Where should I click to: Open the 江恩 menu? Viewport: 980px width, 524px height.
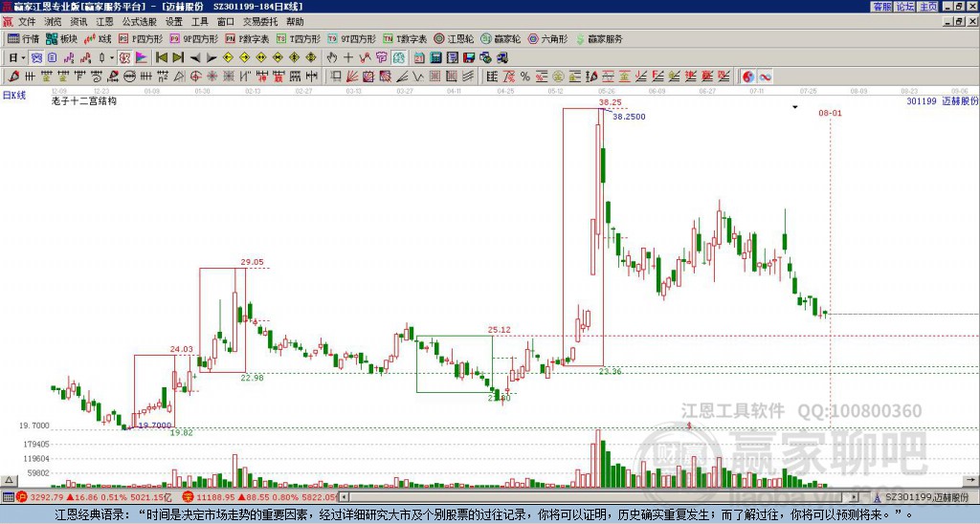click(104, 22)
